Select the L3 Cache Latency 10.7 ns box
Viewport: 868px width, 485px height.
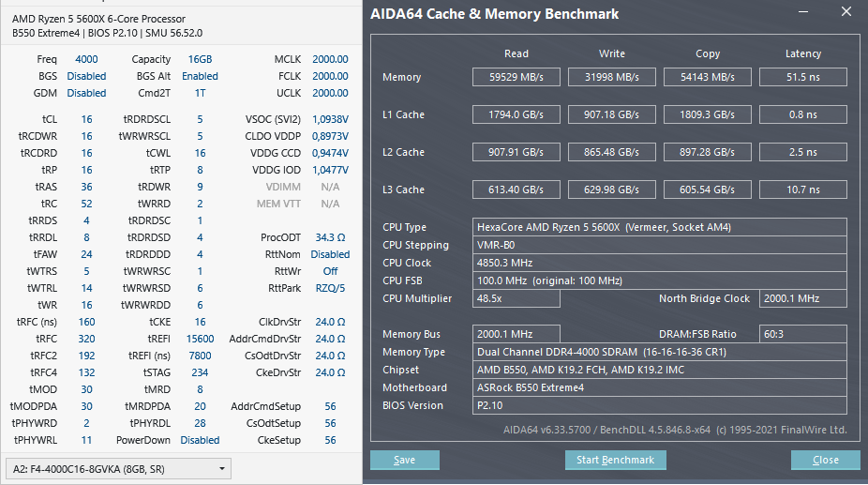coord(803,189)
